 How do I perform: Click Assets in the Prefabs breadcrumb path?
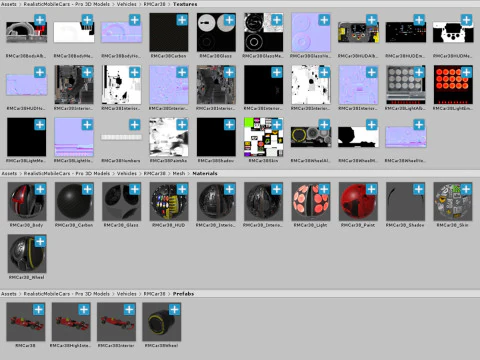pyautogui.click(x=9, y=294)
